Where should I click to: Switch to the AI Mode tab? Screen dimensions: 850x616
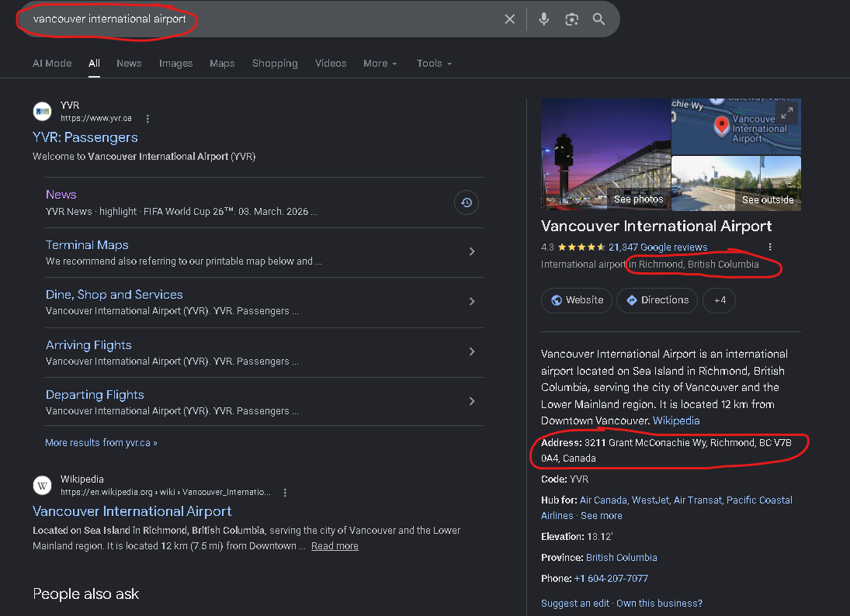(x=52, y=64)
